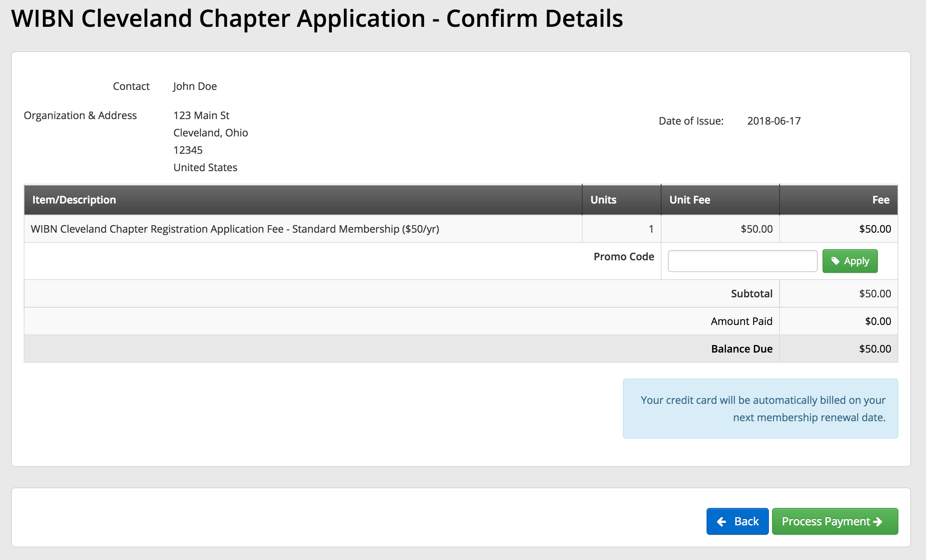Click the zip code 12345
Viewport: 926px width, 560px height.
pos(188,150)
